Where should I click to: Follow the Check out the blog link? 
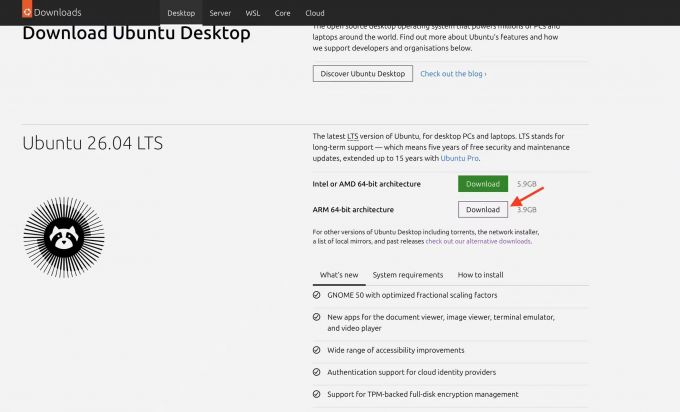[453, 74]
